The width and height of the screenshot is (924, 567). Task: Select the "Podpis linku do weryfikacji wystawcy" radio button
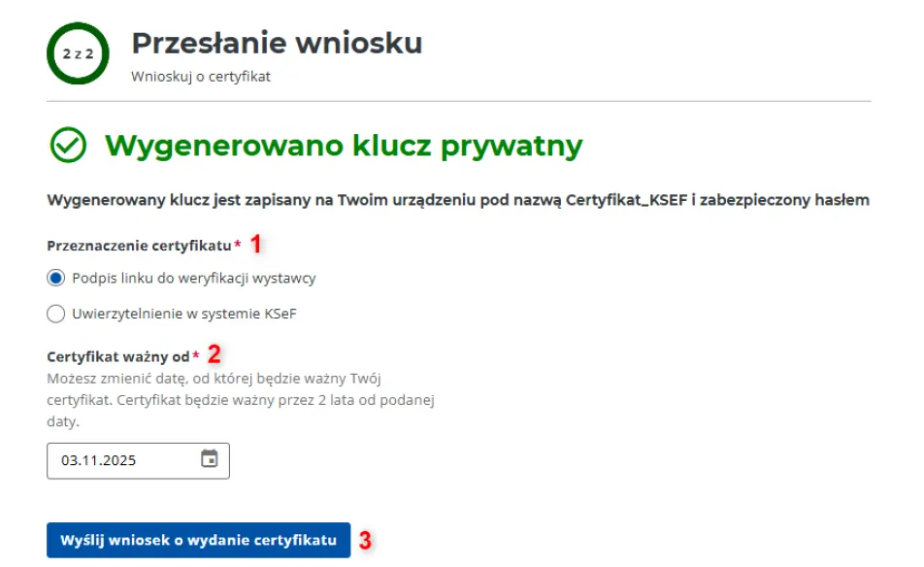click(x=56, y=278)
